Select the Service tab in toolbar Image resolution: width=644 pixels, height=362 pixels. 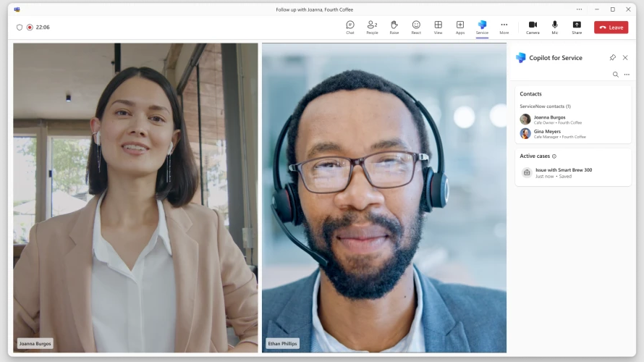pos(482,27)
